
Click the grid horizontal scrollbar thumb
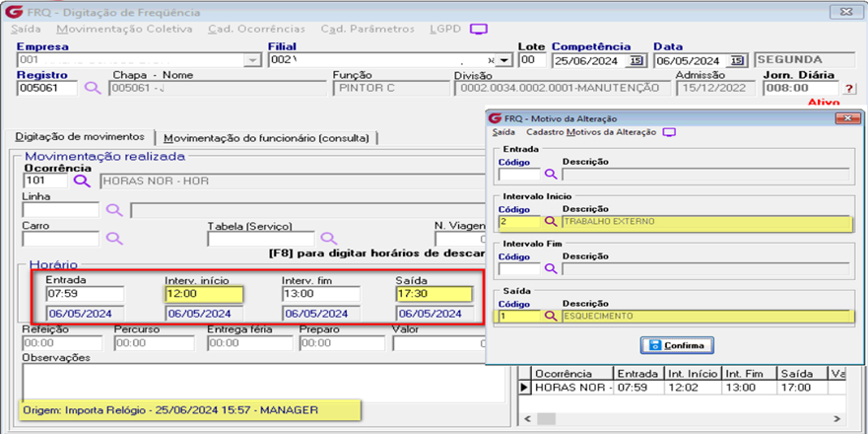(546, 418)
